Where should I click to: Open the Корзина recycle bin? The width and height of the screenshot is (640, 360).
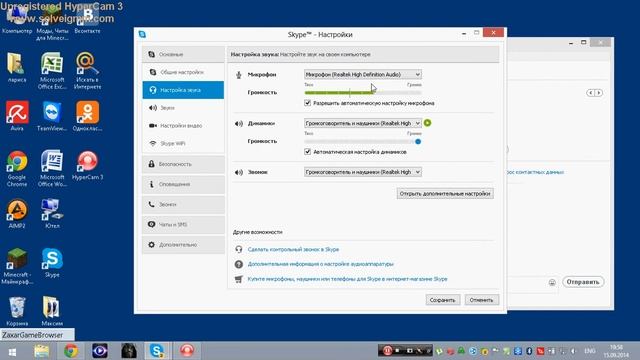pos(17,311)
